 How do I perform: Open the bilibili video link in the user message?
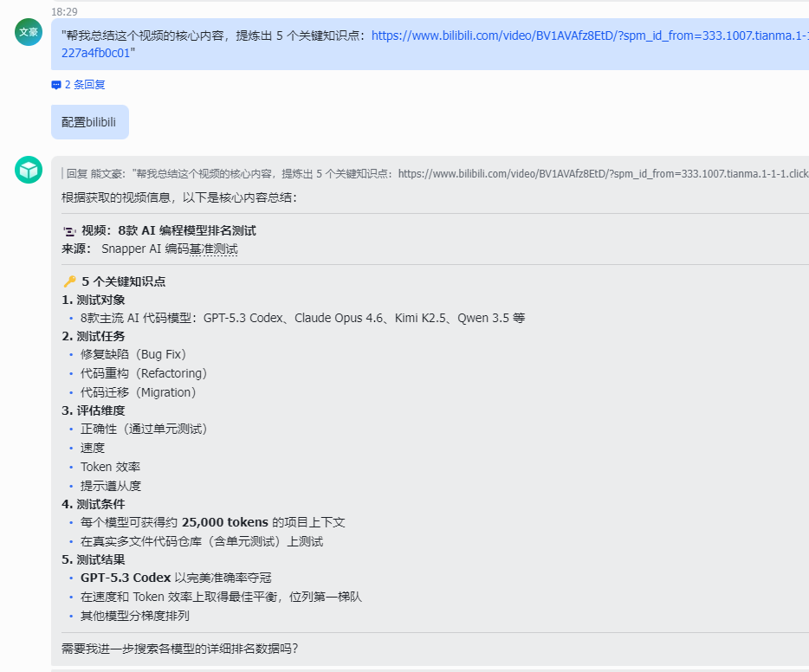pyautogui.click(x=554, y=37)
